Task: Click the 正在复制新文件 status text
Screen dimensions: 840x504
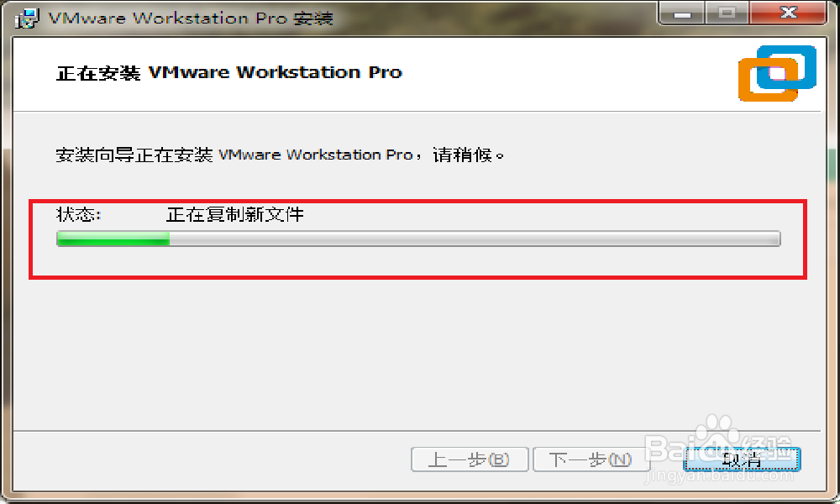Action: click(x=234, y=215)
